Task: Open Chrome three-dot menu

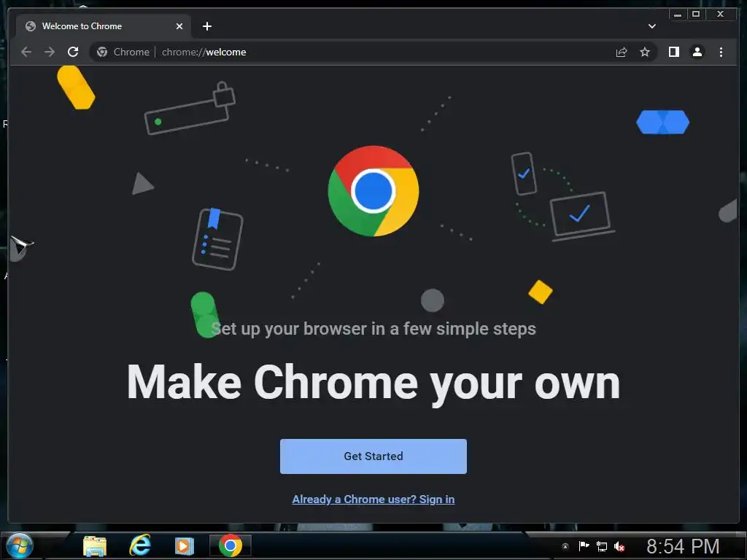Action: 721,52
